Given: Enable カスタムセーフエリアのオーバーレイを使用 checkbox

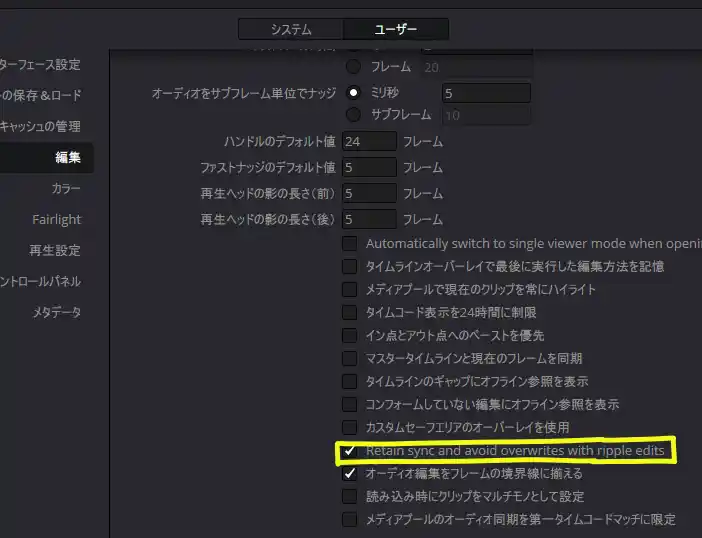Looking at the screenshot, I should click(x=349, y=428).
